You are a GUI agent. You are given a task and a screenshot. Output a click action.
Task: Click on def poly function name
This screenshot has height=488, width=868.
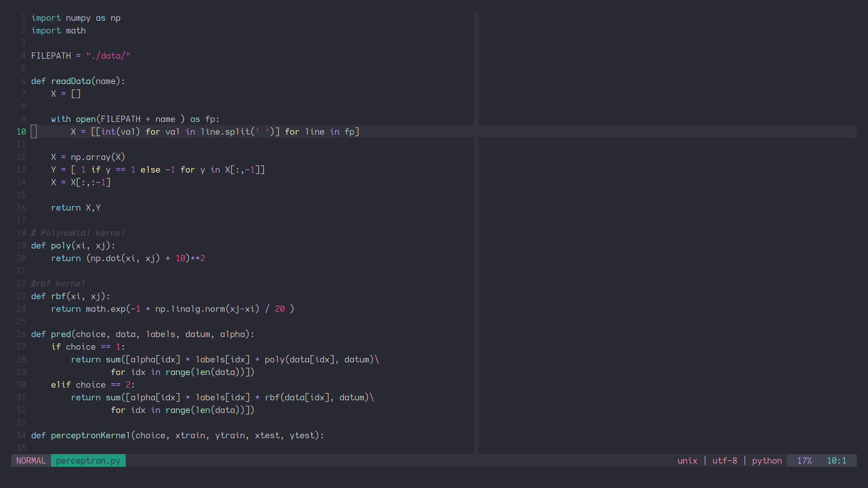(61, 245)
